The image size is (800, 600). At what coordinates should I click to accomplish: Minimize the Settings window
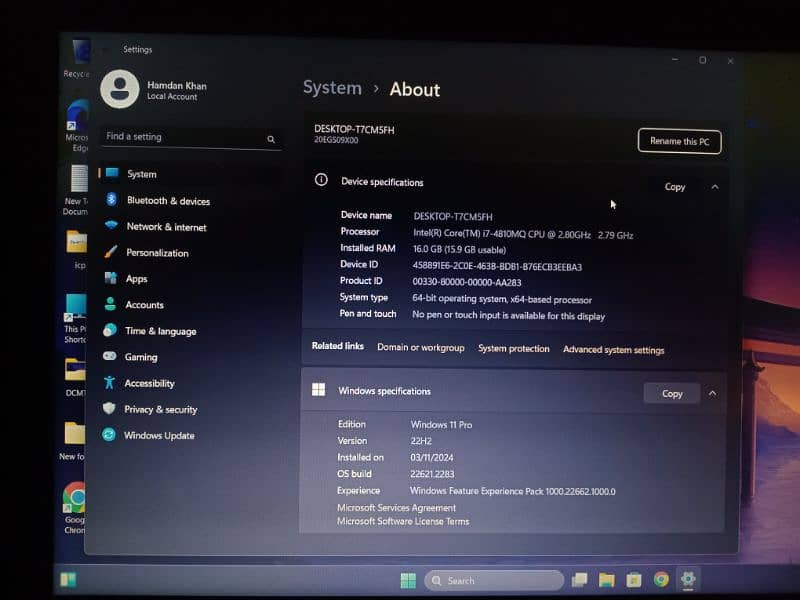pos(675,60)
